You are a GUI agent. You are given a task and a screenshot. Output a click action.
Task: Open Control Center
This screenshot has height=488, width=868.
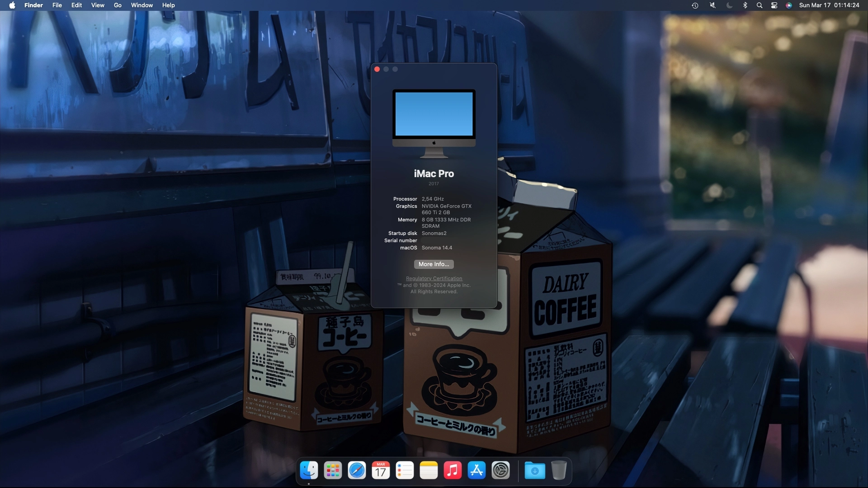coord(774,5)
